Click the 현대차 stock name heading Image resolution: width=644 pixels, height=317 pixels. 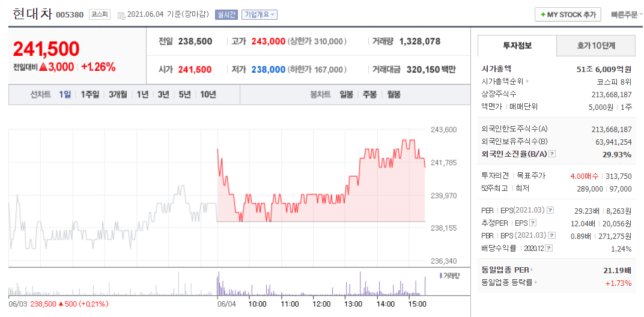(x=32, y=14)
